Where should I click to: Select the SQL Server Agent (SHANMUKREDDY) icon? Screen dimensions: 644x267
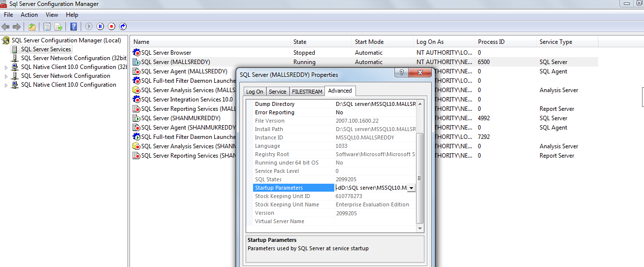(136, 128)
